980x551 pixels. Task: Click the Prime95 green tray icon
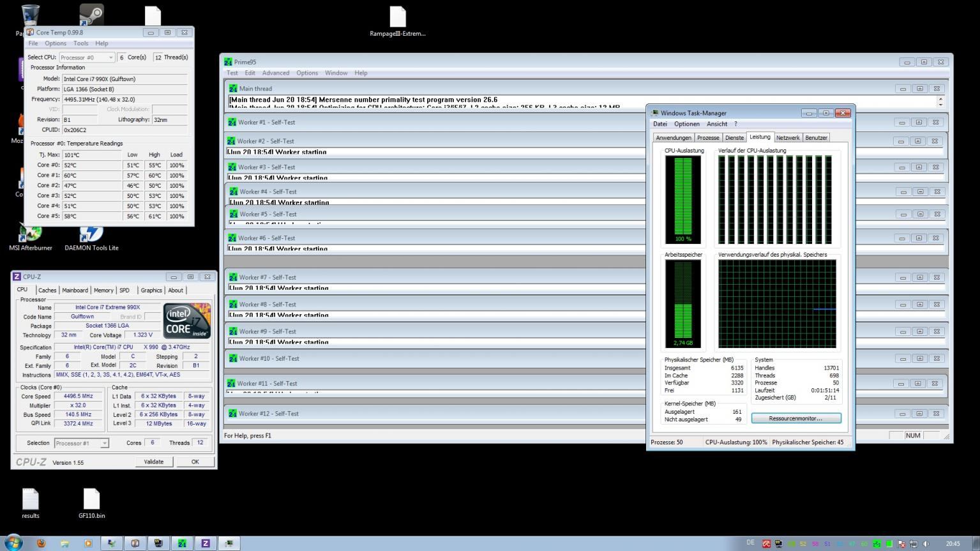pos(877,544)
